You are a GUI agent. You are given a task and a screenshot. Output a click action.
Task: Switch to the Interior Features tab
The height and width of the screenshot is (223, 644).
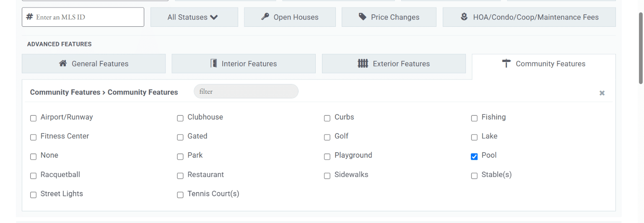pos(244,64)
